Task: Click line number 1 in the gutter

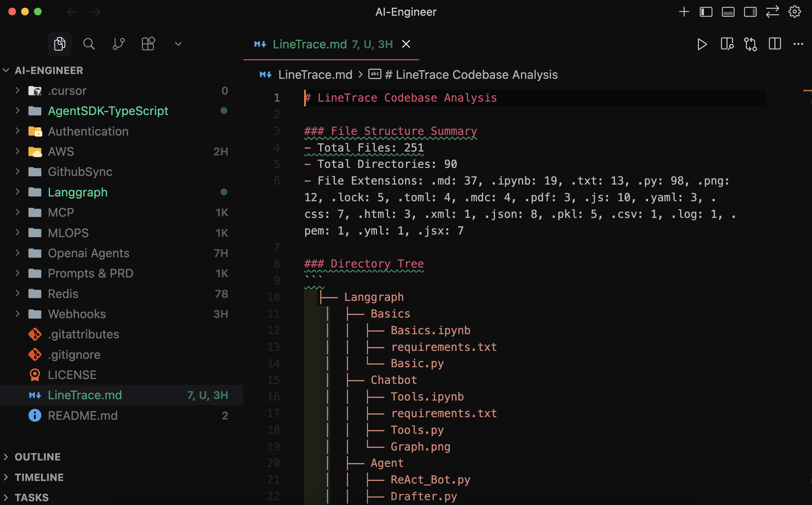Action: (277, 97)
